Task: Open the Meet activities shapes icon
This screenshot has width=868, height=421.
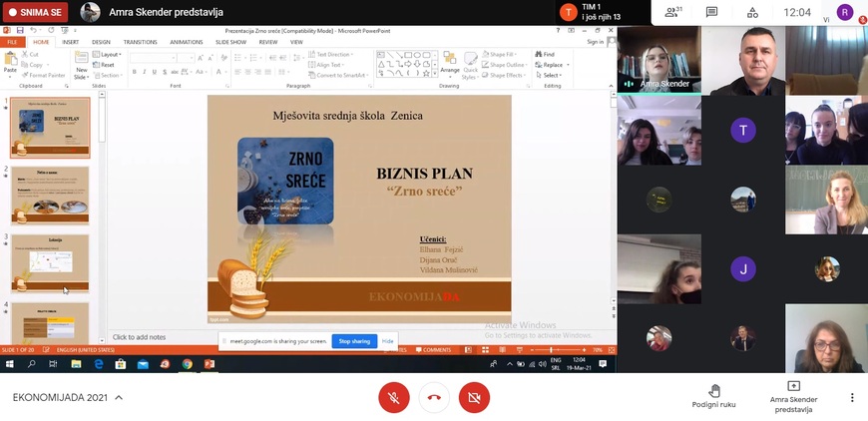Action: (x=752, y=12)
